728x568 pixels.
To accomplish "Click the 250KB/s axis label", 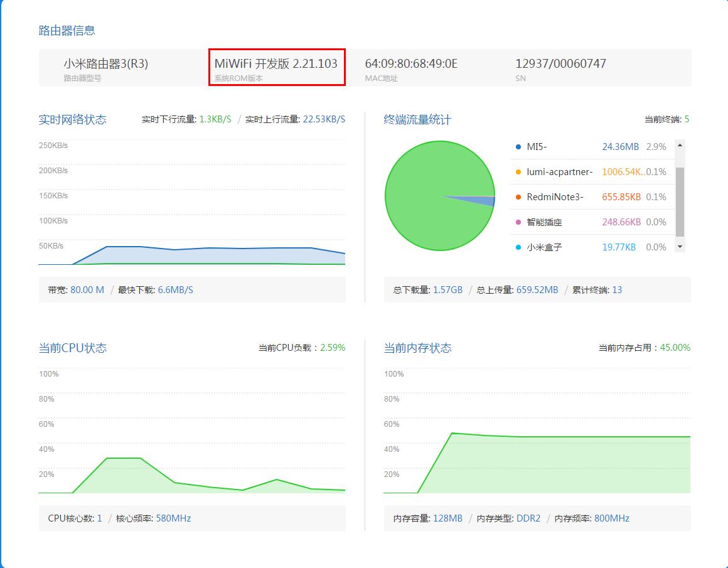I will pyautogui.click(x=53, y=146).
